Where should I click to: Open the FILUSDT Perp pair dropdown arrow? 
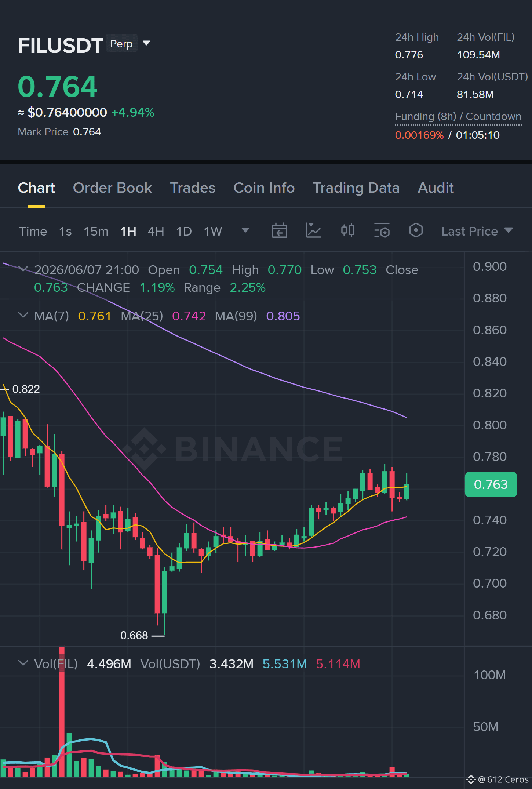(x=146, y=43)
